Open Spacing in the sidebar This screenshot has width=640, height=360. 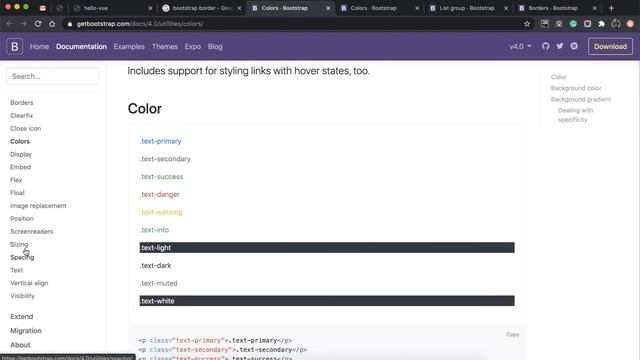click(x=22, y=257)
